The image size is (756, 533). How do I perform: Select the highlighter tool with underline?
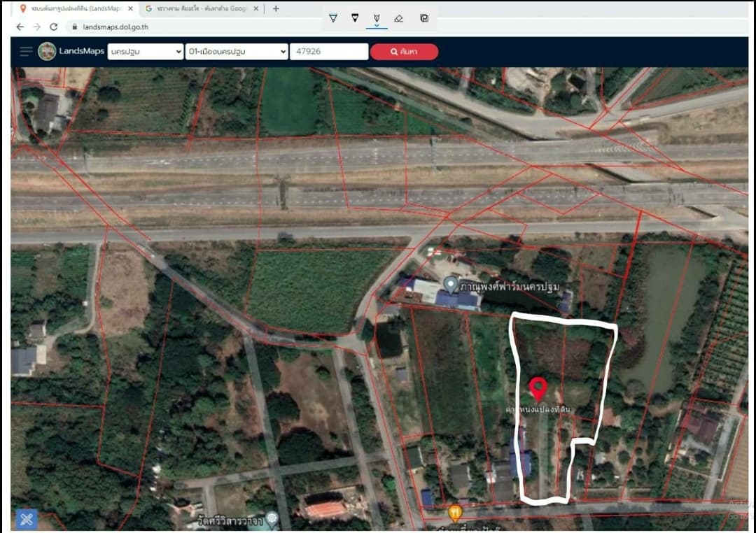[377, 19]
